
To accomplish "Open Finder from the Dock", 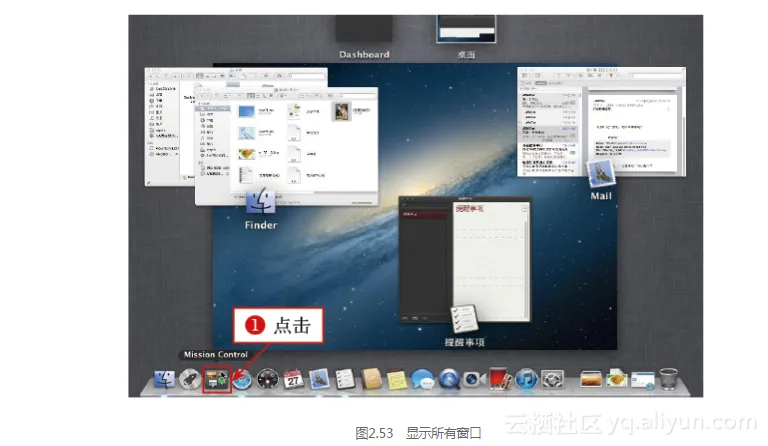I will coord(164,379).
